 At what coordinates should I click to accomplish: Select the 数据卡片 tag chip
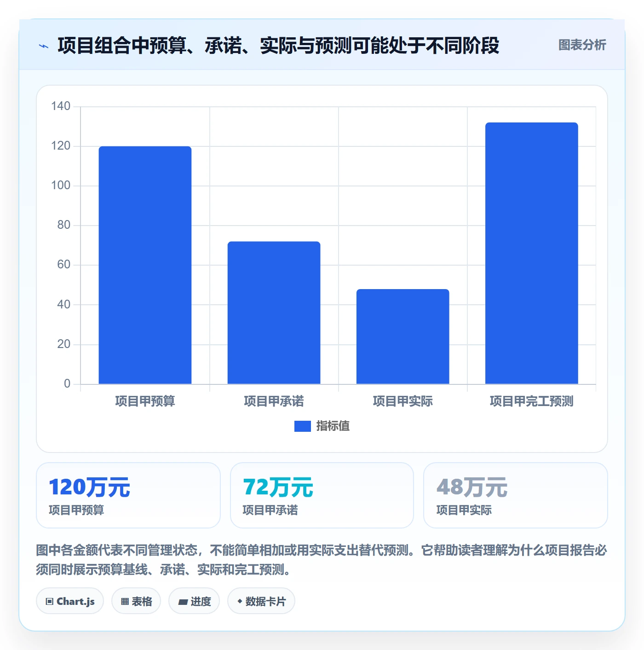(261, 601)
